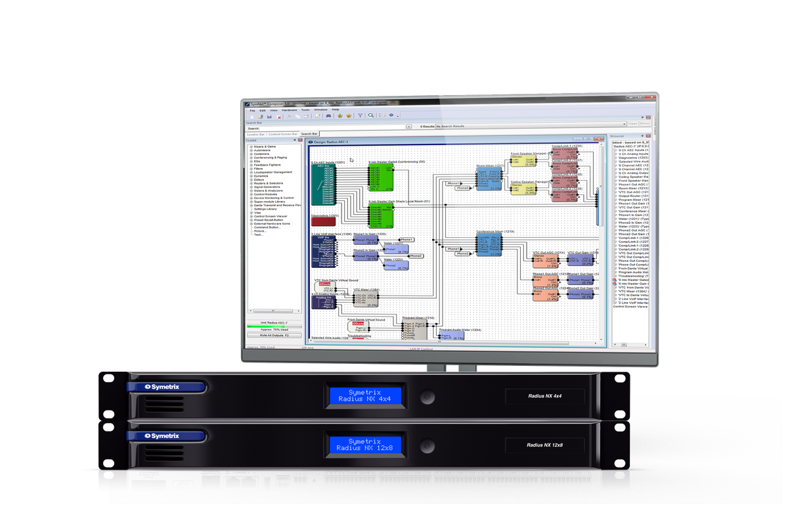This screenshot has height=532, width=788.
Task: Select 'Program Mixer' entry in Browser list
Action: (632, 200)
